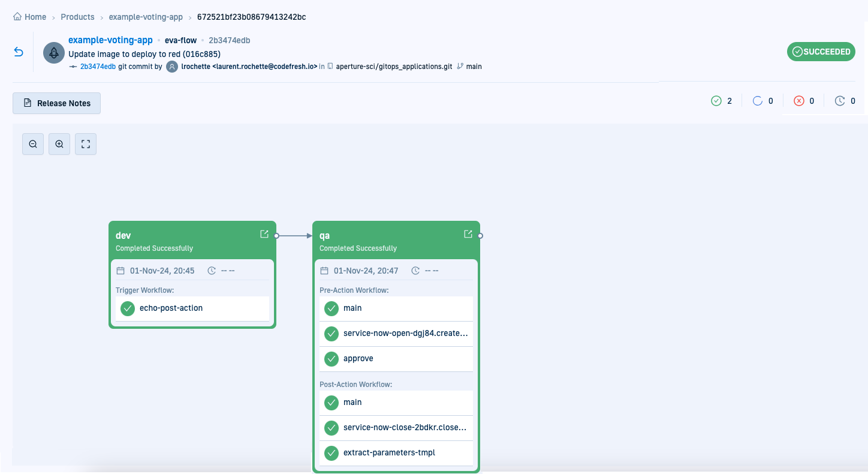Open commit 2b3474edb link
This screenshot has height=474, width=868.
point(98,67)
